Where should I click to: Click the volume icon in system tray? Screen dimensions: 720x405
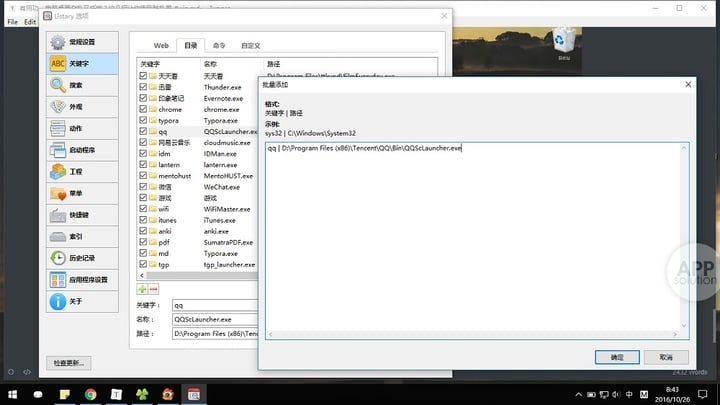[616, 394]
